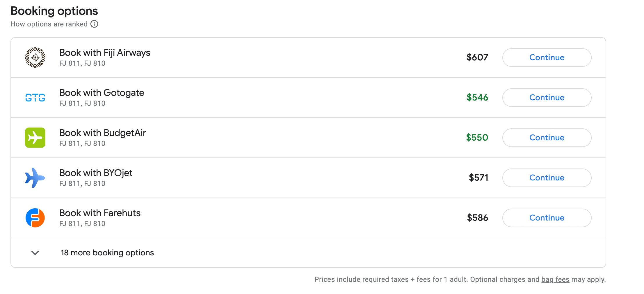Viewport: 644px width, 294px height.
Task: Click the Gotogate GTG logo
Action: [x=35, y=98]
